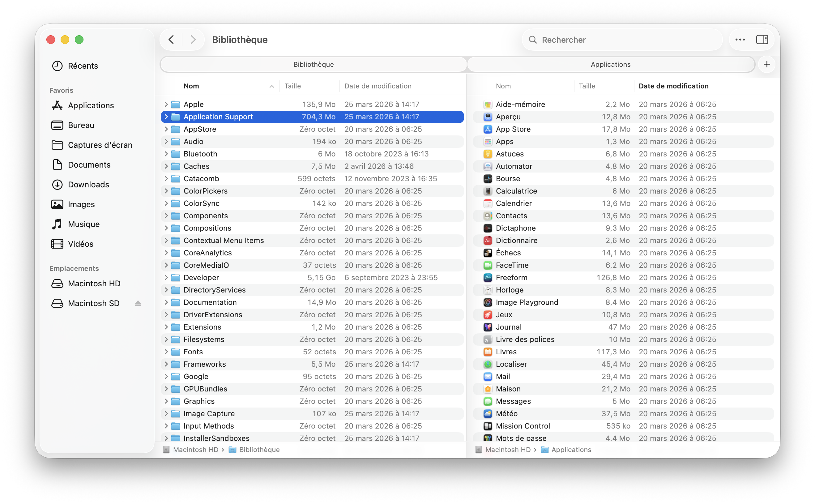Click Macintosh HD in left path bar

pos(195,450)
